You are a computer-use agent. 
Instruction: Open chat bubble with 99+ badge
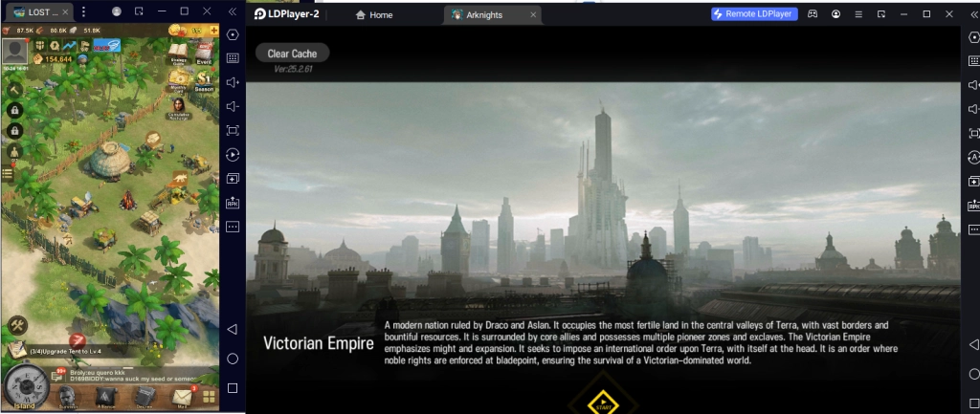pos(57,376)
